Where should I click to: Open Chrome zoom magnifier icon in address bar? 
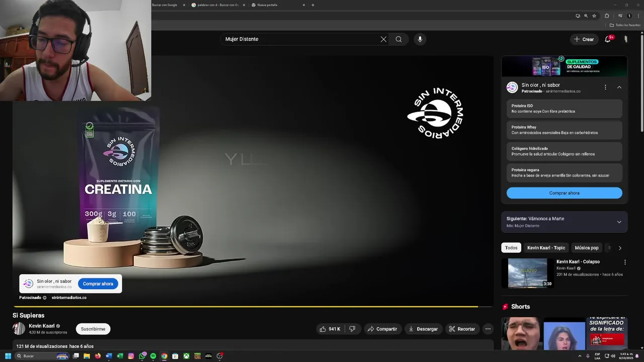[586, 16]
